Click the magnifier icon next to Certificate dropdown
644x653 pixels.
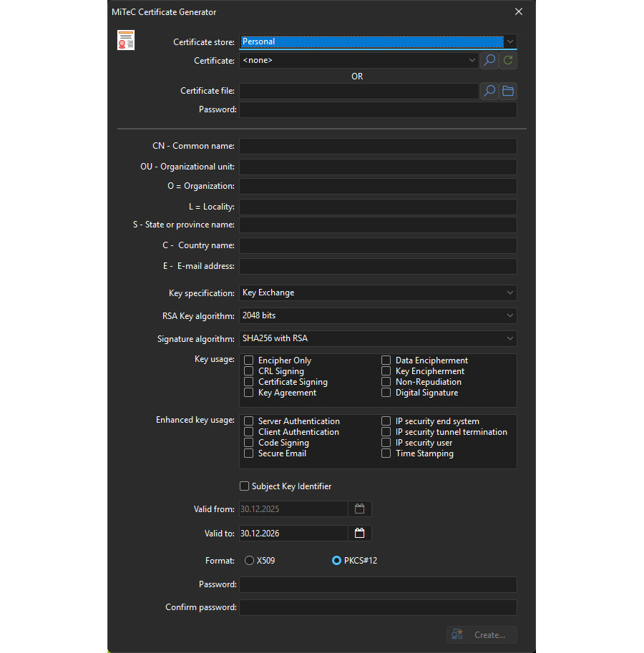[489, 60]
